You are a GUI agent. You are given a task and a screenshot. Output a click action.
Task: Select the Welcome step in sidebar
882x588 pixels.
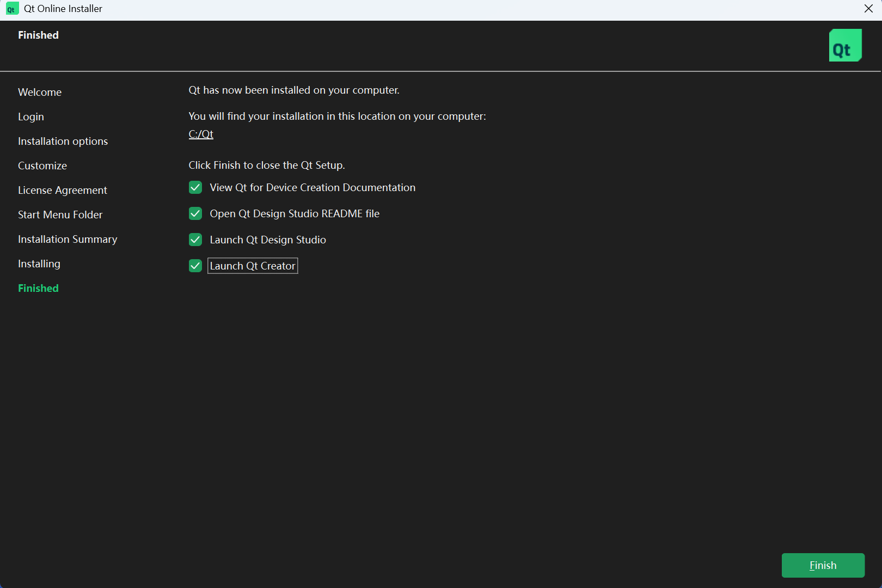coord(40,92)
